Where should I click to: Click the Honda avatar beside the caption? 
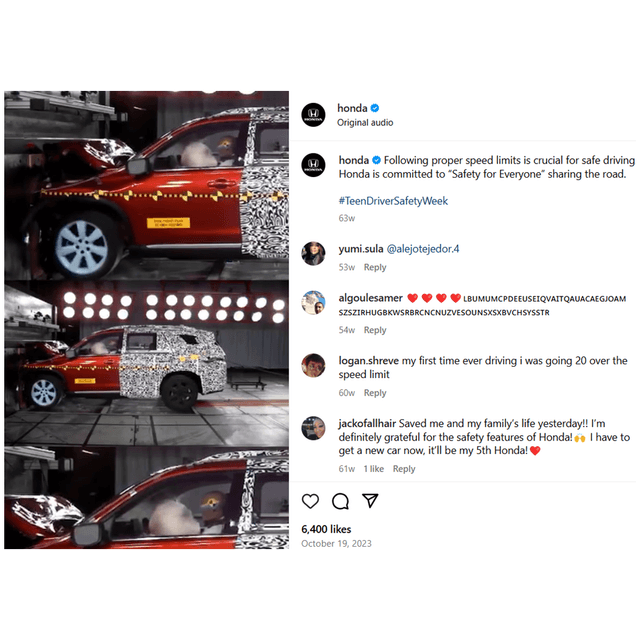[x=313, y=165]
